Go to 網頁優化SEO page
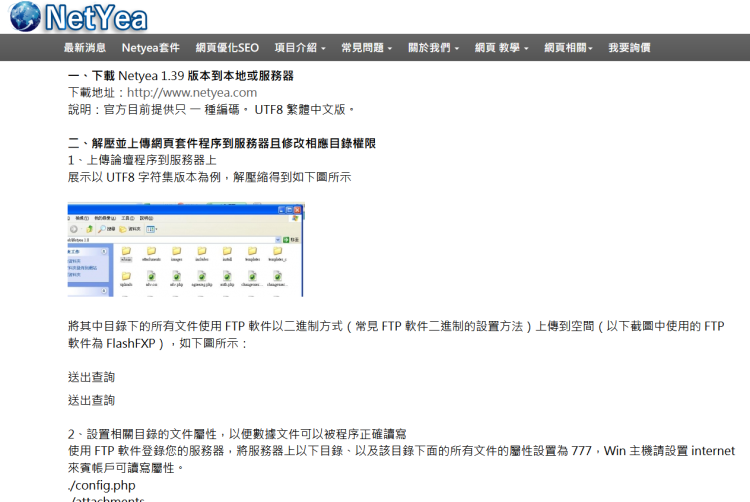 click(x=227, y=48)
